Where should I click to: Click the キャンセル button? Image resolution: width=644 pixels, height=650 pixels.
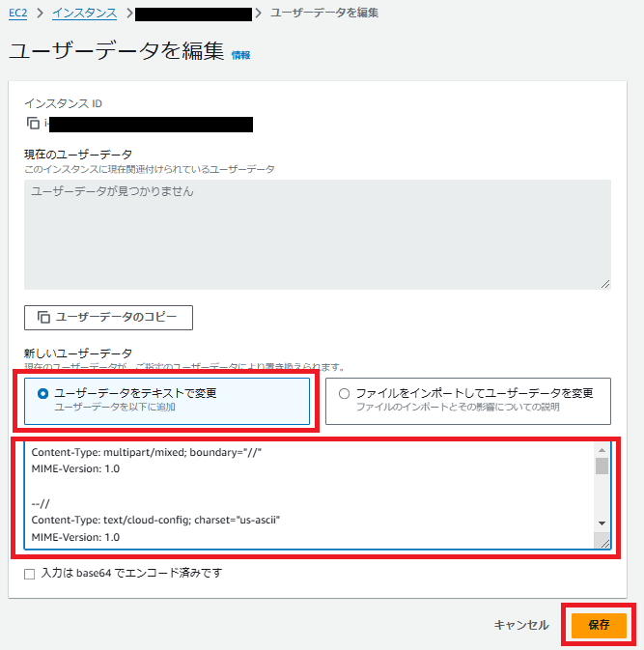(521, 625)
